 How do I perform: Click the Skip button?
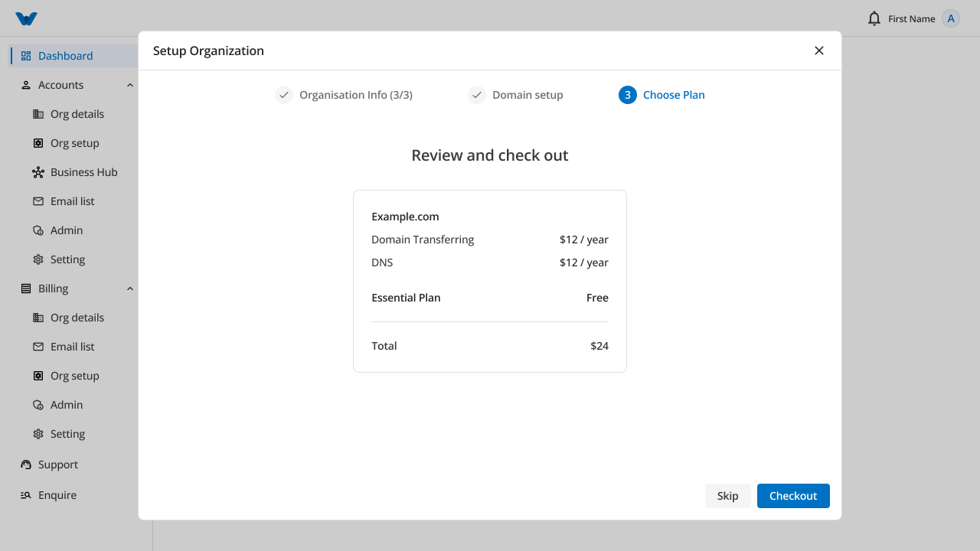pyautogui.click(x=728, y=496)
